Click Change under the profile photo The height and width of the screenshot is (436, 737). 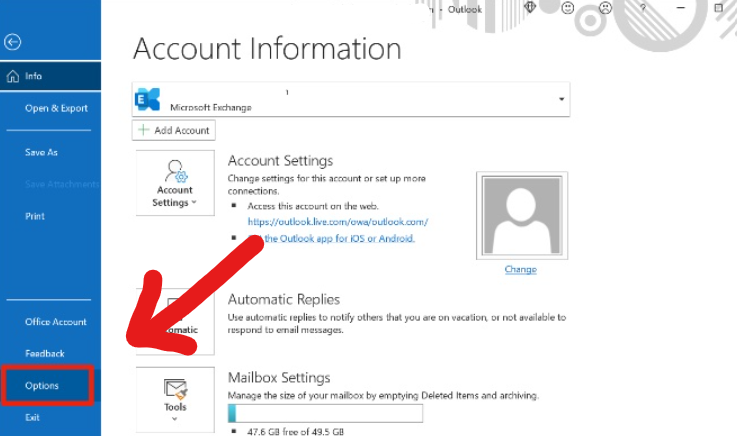(x=520, y=269)
